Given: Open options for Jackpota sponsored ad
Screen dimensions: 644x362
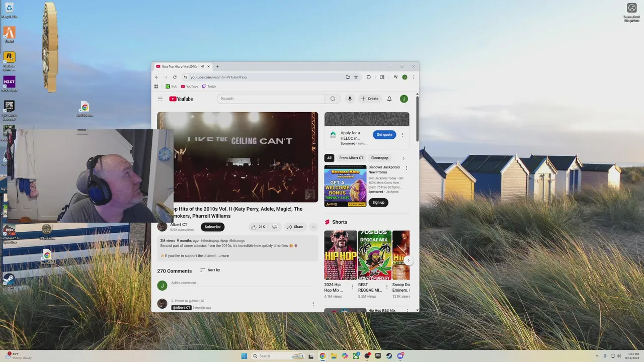Looking at the screenshot, I should click(407, 168).
